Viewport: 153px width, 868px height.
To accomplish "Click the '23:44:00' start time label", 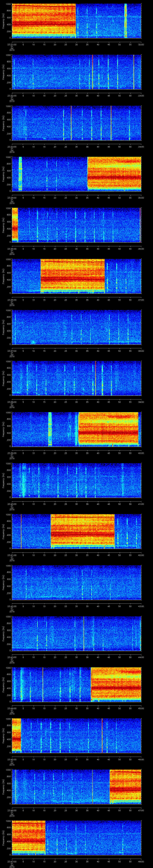I will pos(12,708).
